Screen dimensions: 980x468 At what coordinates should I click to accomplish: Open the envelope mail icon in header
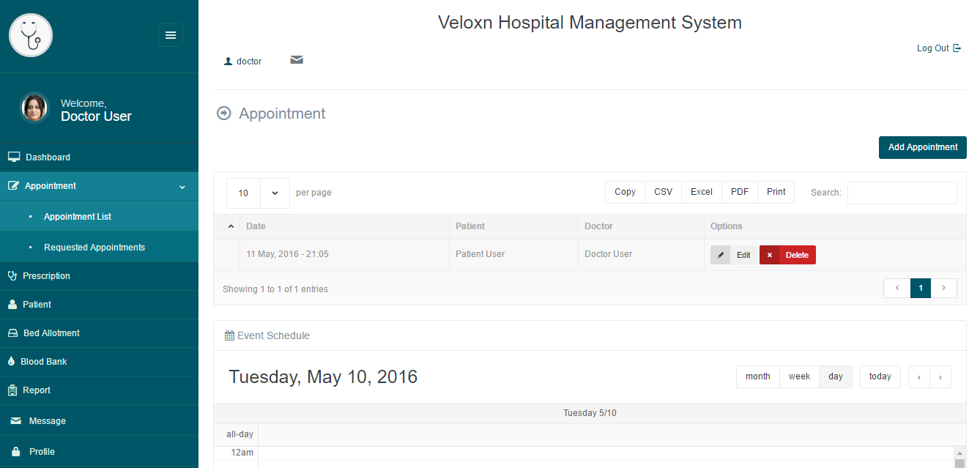click(x=297, y=60)
